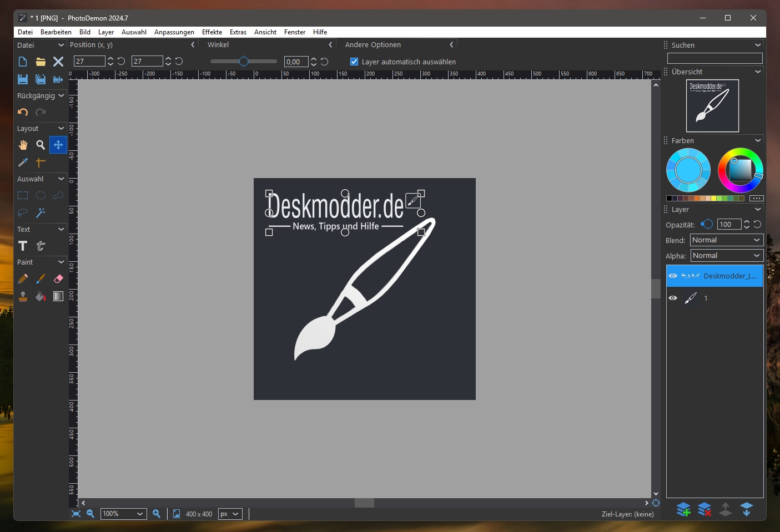
Task: Open the Effekte menu
Action: coord(212,32)
